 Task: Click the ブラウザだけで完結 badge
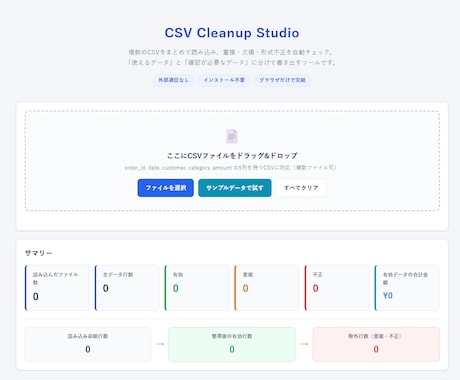pyautogui.click(x=282, y=80)
